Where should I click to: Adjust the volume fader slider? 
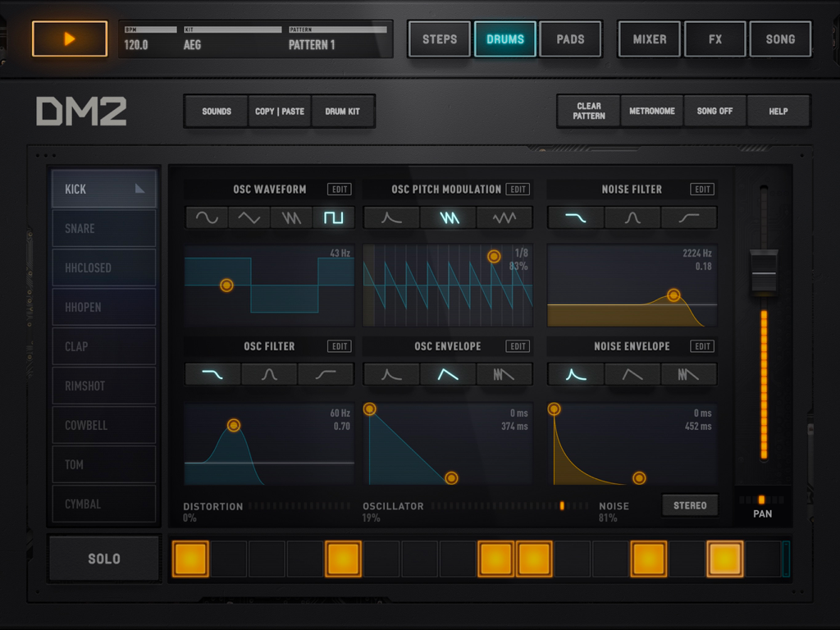point(764,275)
